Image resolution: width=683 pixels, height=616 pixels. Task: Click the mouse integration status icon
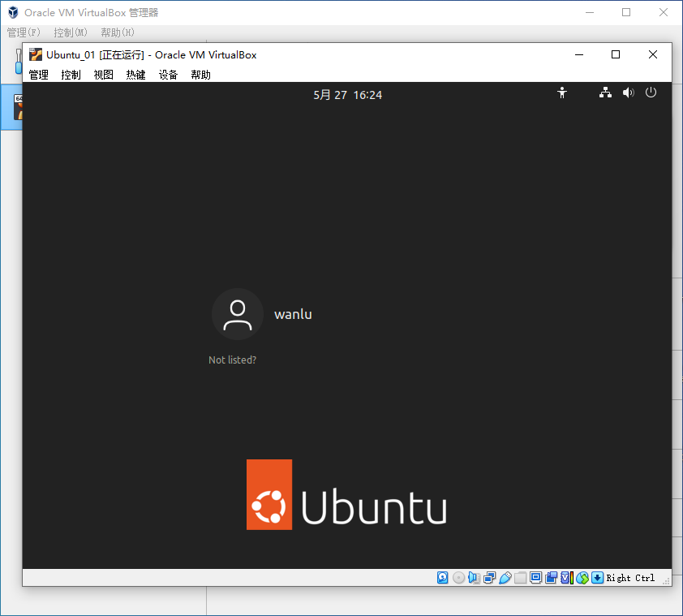click(582, 578)
